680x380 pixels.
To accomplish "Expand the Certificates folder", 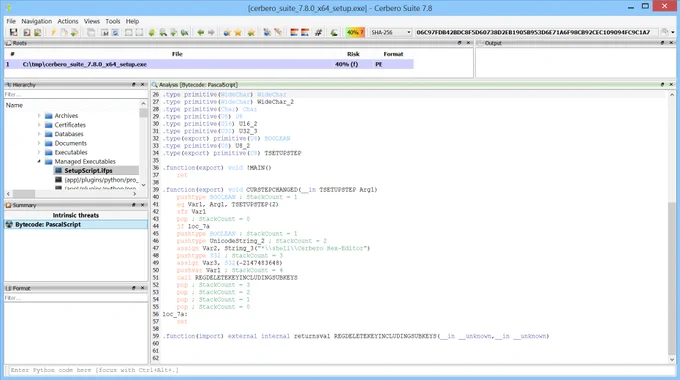I will (x=39, y=124).
